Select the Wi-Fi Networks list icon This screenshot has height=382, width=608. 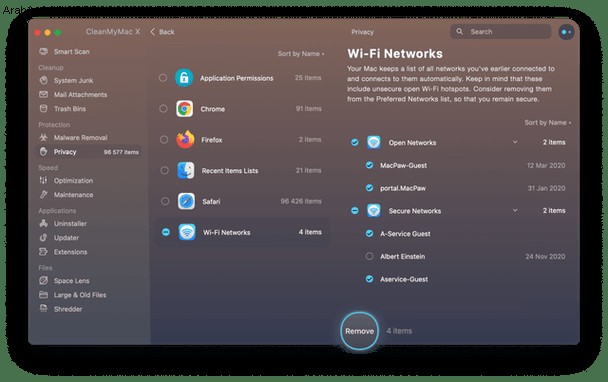click(187, 232)
